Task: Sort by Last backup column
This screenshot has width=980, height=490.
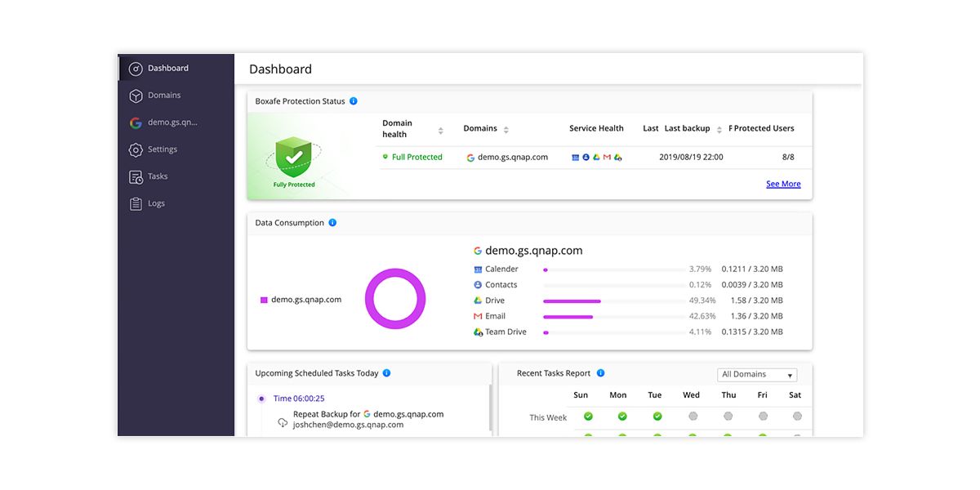Action: click(x=719, y=130)
